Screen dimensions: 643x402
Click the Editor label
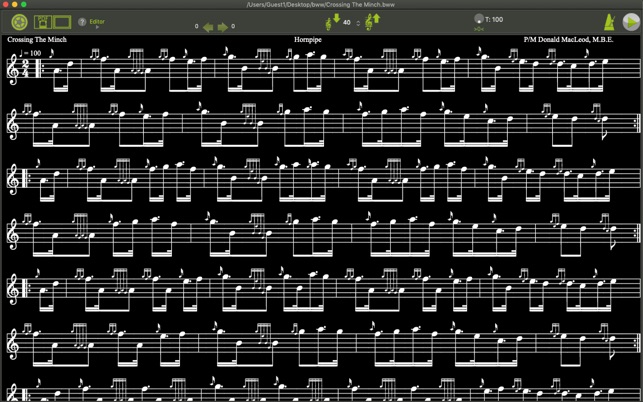pyautogui.click(x=97, y=21)
